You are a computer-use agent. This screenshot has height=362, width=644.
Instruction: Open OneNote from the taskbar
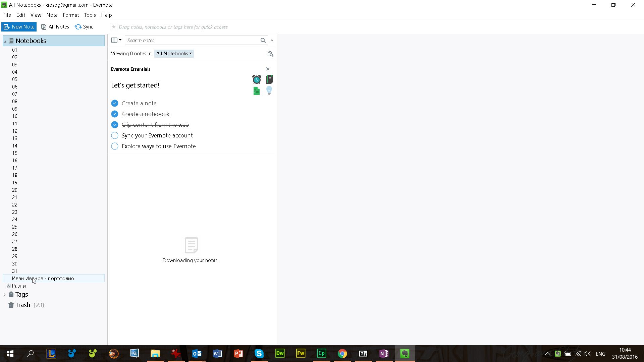tap(384, 354)
